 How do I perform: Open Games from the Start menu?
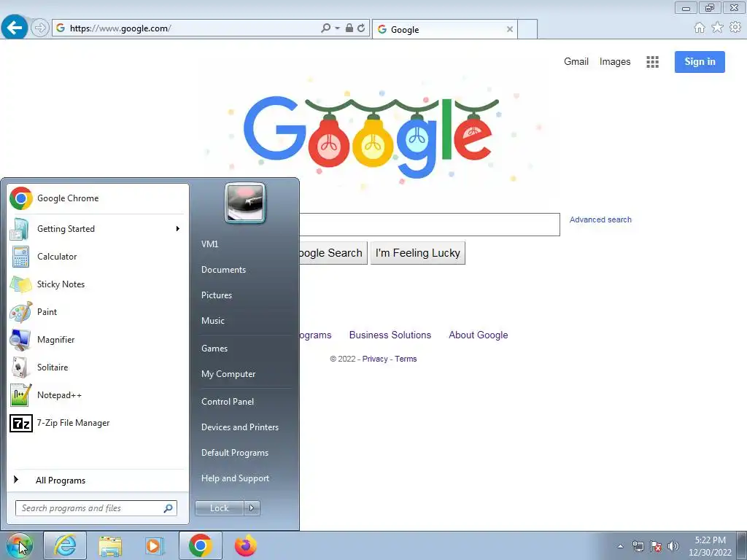pyautogui.click(x=214, y=349)
